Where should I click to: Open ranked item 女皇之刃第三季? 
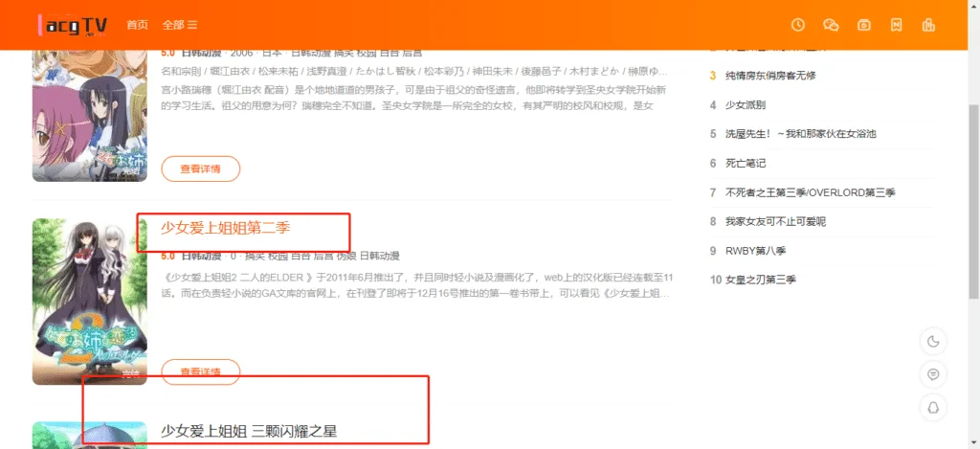pos(761,280)
